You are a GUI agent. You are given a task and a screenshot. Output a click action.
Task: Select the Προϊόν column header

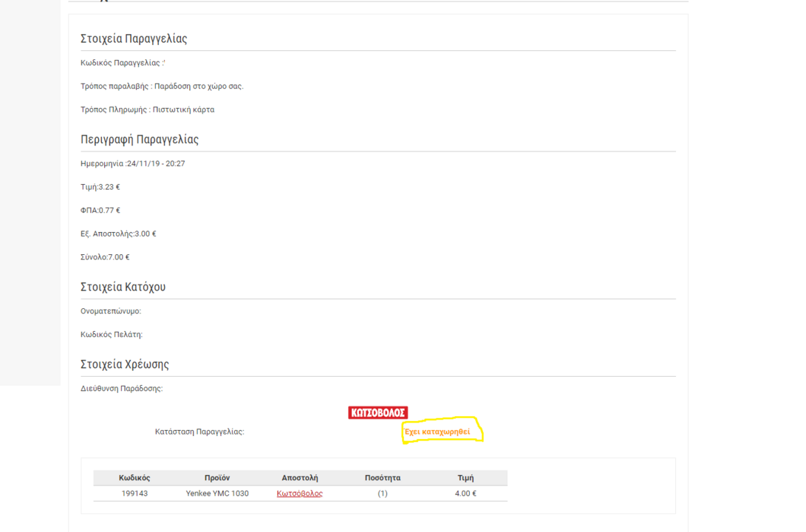217,478
